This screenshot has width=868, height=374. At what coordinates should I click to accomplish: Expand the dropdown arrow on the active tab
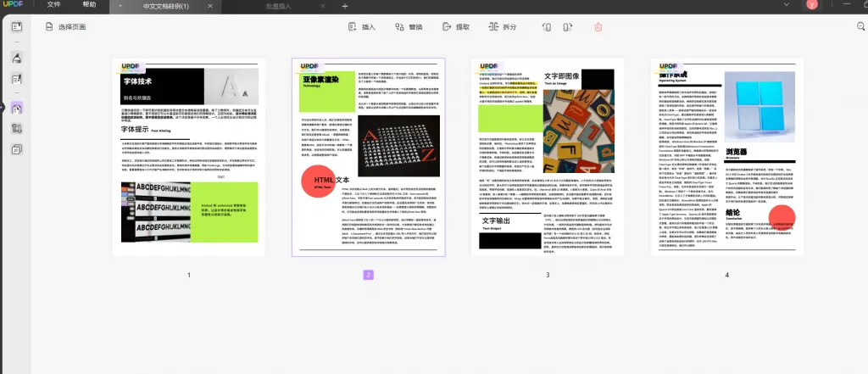pyautogui.click(x=120, y=6)
